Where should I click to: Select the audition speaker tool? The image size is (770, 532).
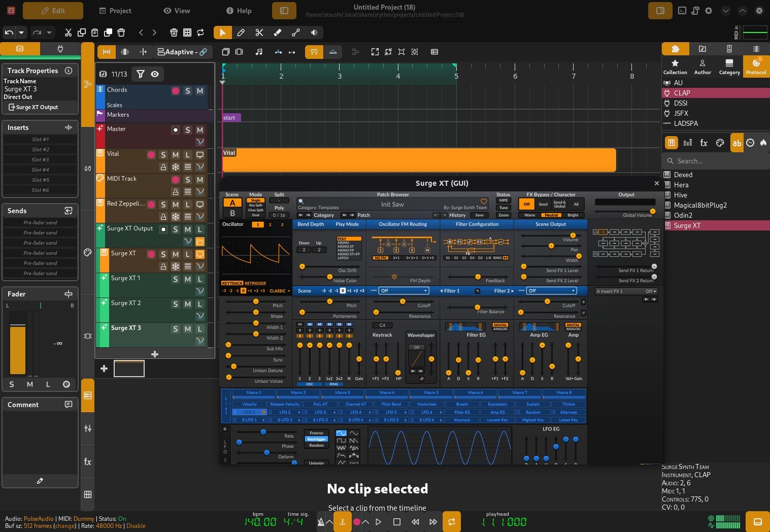pos(314,32)
